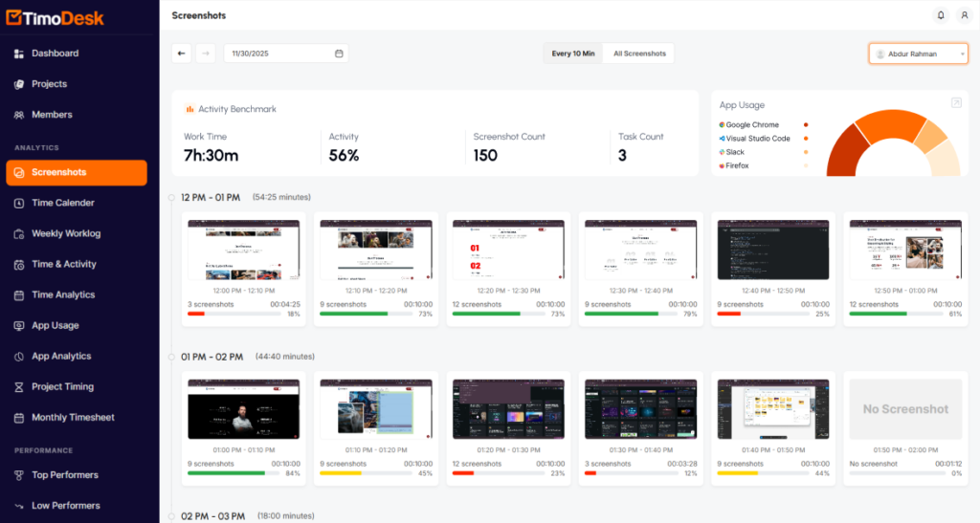This screenshot has width=980, height=523.
Task: Click the Low Performers trend icon
Action: tap(19, 506)
